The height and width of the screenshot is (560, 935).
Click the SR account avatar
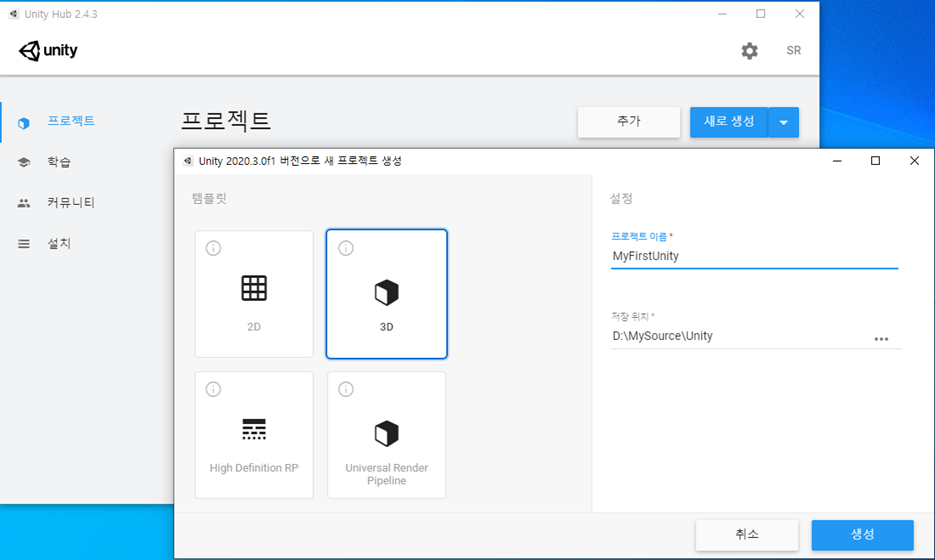point(793,51)
